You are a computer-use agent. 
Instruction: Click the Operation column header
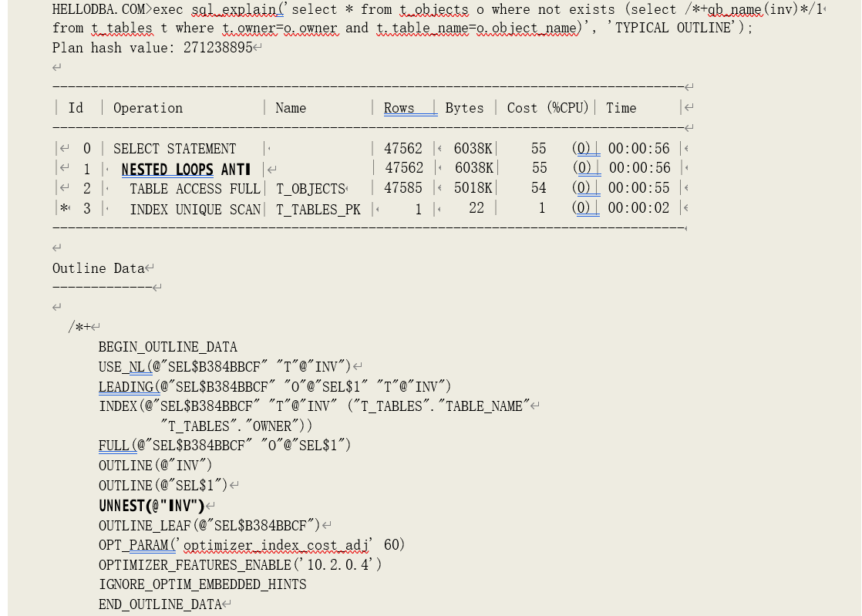click(x=148, y=108)
